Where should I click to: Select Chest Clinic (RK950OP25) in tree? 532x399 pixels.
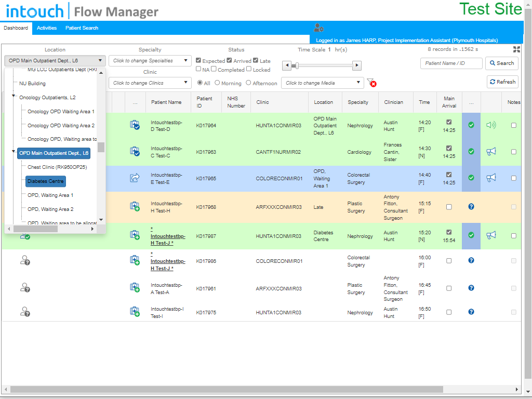pos(57,167)
